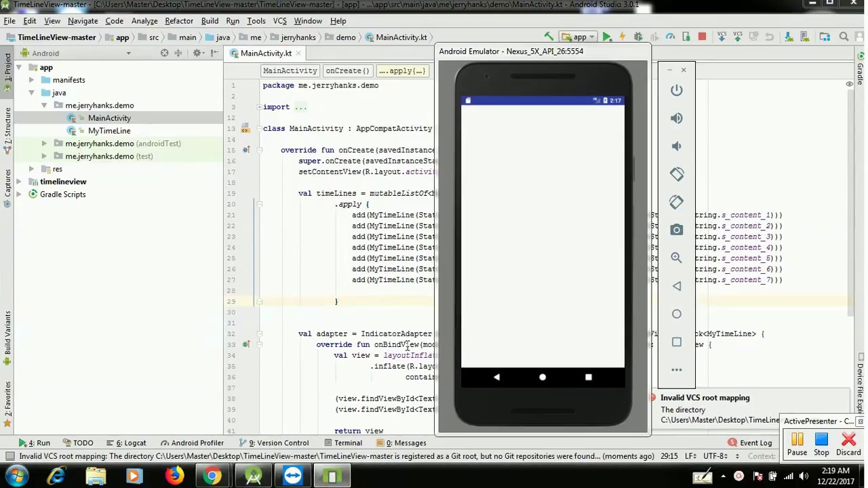Image resolution: width=868 pixels, height=488 pixels.
Task: Open SDK Manager icon in the toolbar
Action: (x=804, y=37)
